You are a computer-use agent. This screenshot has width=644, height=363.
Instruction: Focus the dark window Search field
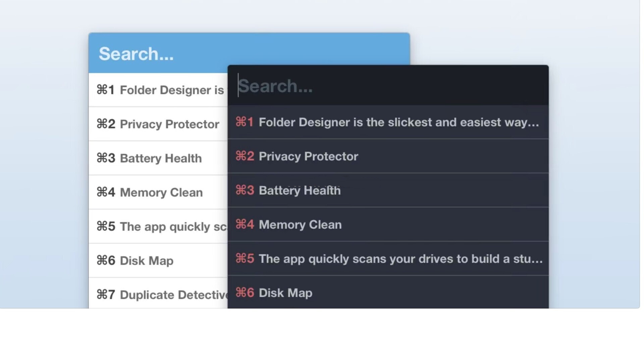point(388,86)
